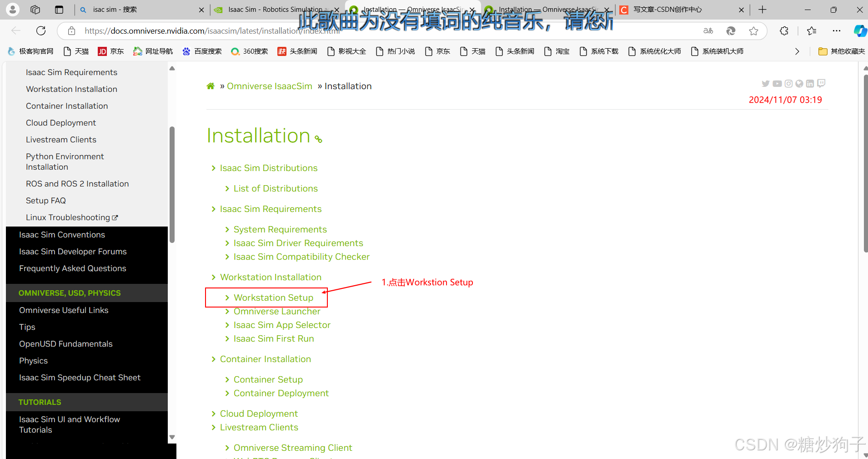Viewport: 868px width, 459px height.
Task: Open the Twitter icon in the page header
Action: 766,84
